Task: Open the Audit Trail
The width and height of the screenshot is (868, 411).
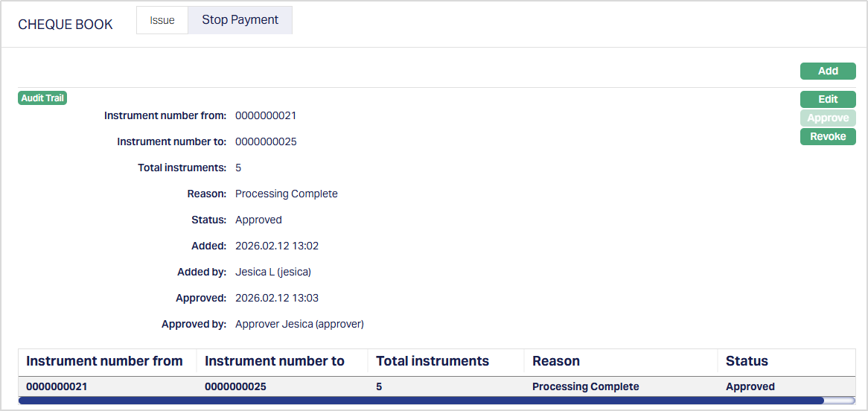Action: 42,98
